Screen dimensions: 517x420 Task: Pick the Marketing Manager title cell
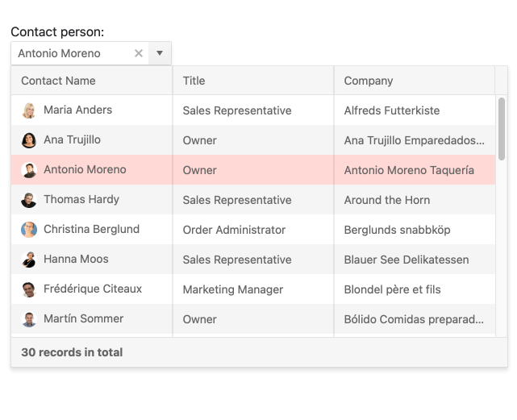click(x=233, y=289)
